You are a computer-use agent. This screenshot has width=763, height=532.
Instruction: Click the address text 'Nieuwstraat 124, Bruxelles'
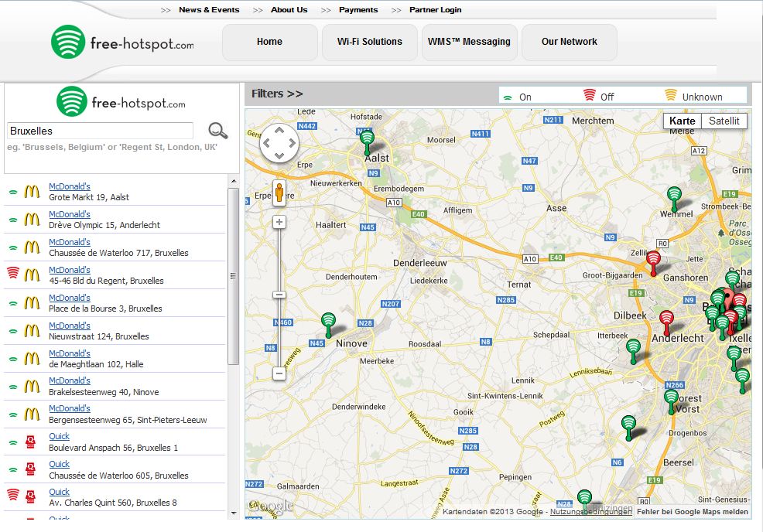[x=99, y=336]
